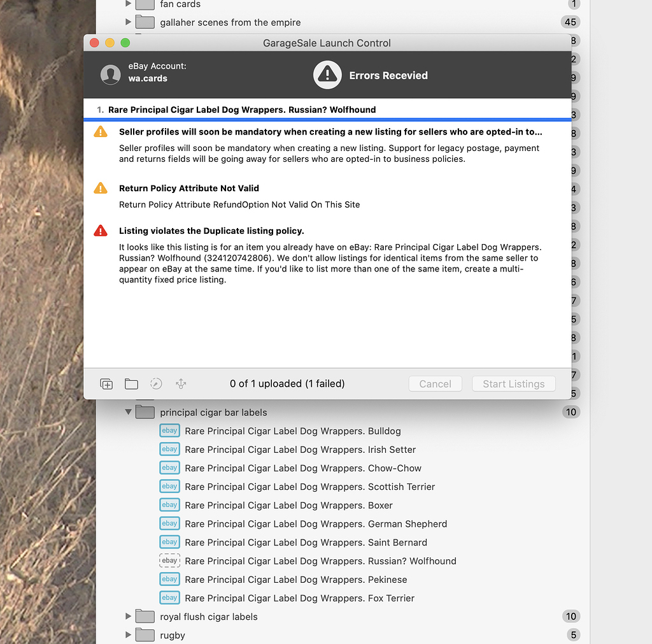The height and width of the screenshot is (644, 652).
Task: Click the ebay icon next to Boxer listing
Action: click(169, 505)
